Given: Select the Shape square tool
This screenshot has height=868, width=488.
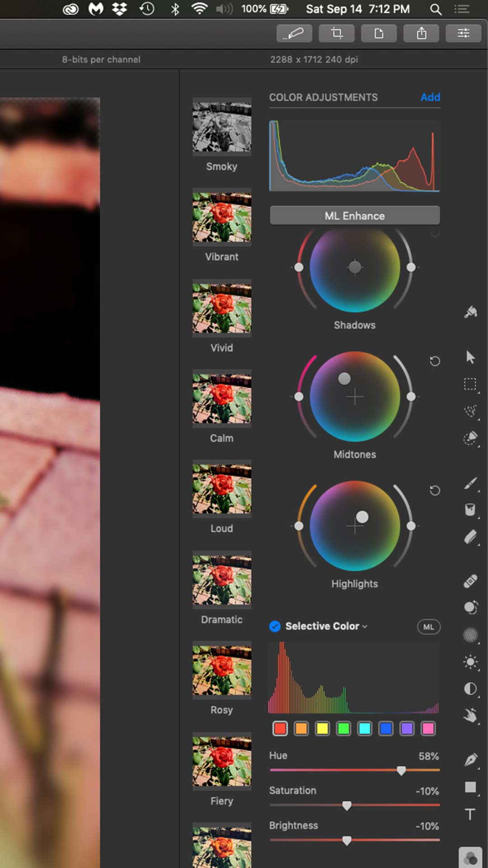Looking at the screenshot, I should point(470,787).
